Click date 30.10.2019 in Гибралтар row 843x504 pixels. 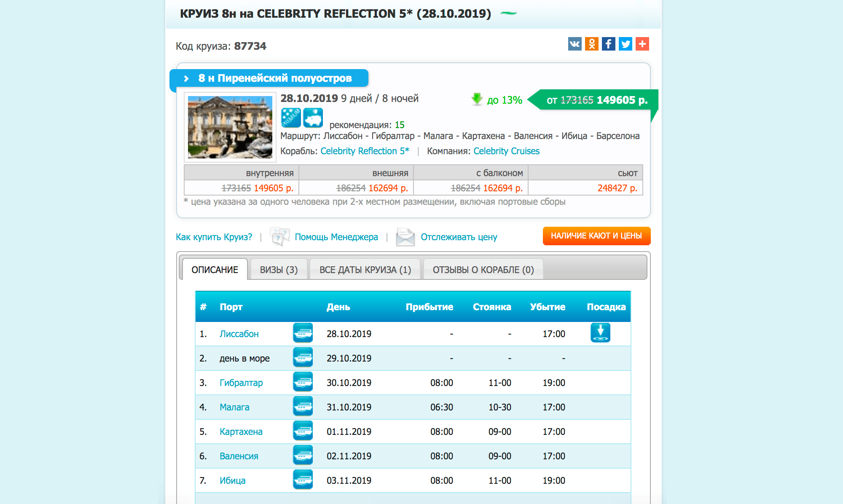click(349, 383)
